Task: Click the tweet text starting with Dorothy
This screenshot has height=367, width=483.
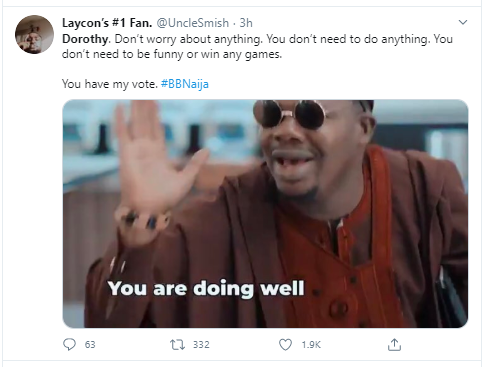Action: pos(257,46)
